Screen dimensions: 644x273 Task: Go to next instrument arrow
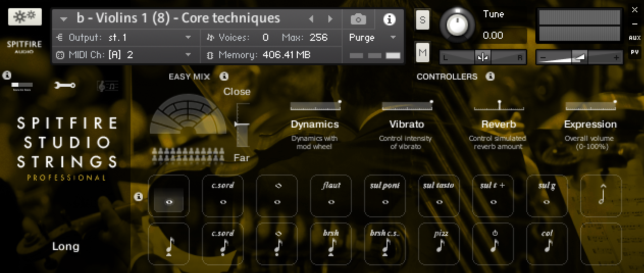pos(330,19)
